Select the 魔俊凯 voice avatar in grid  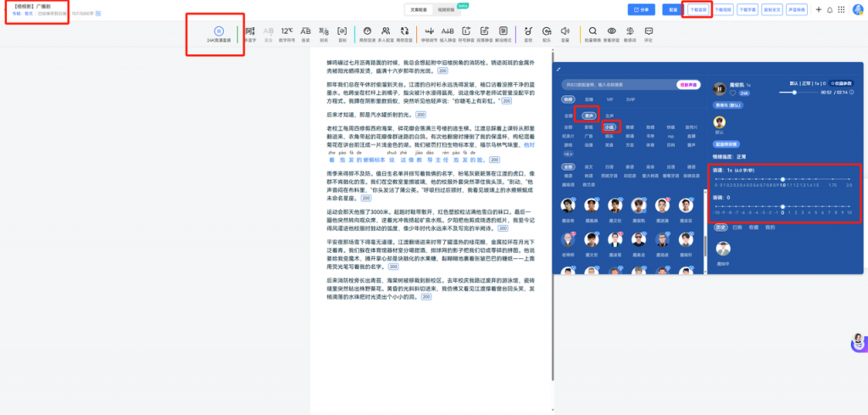click(638, 205)
